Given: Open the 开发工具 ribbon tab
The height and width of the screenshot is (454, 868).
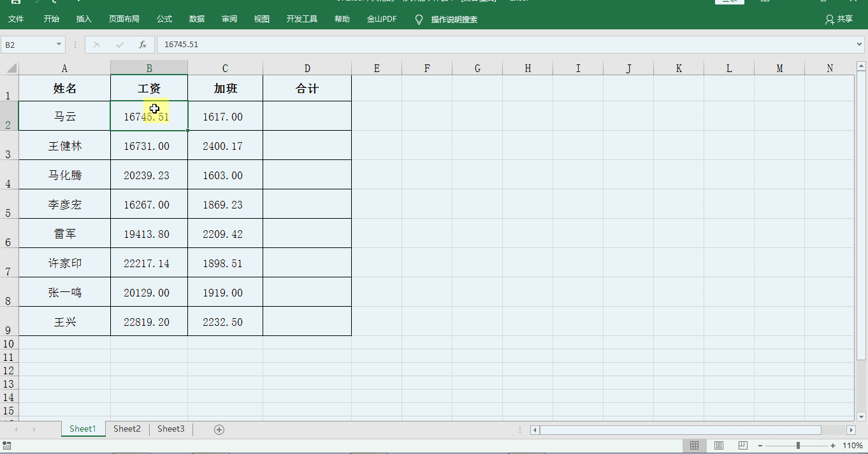Looking at the screenshot, I should point(302,19).
